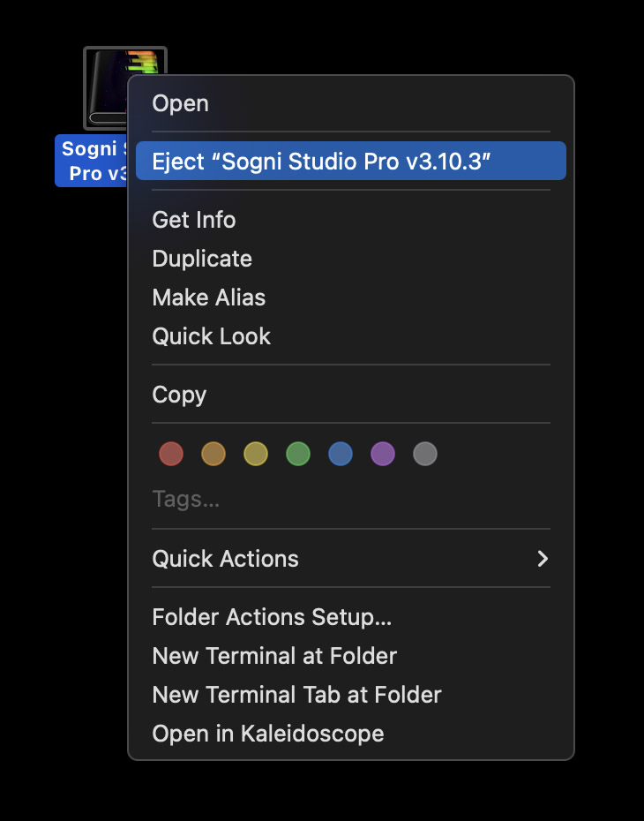Screen dimensions: 644x821
Task: Apply the gray tag color
Action: (x=425, y=455)
